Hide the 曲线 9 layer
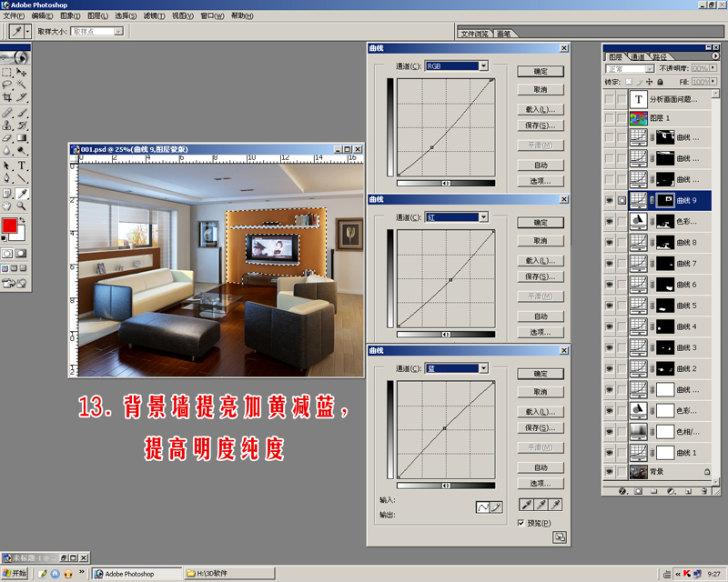This screenshot has width=728, height=582. click(609, 200)
